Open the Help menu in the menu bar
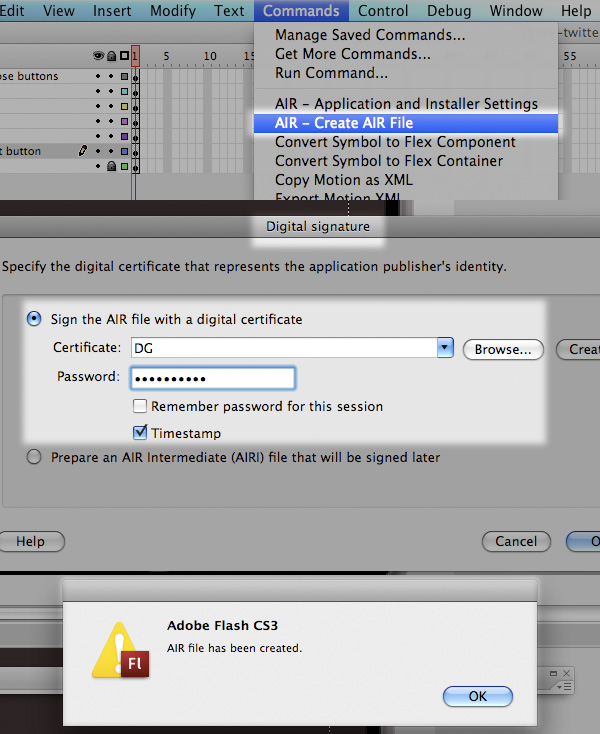600x734 pixels. [x=576, y=11]
